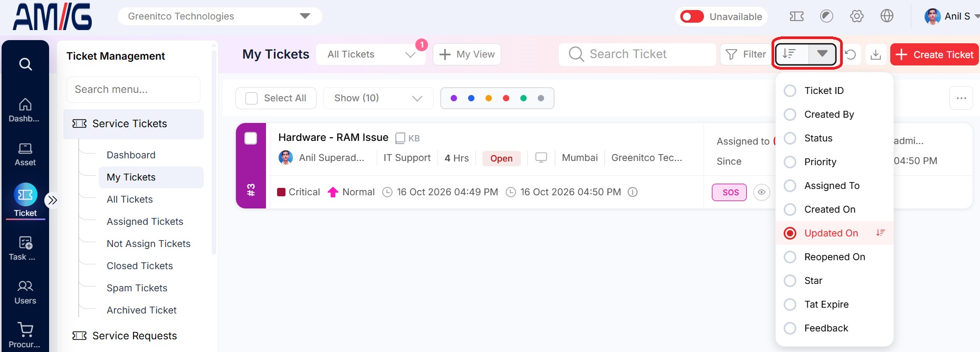980x352 pixels.
Task: Select Priority sort radio
Action: [790, 162]
